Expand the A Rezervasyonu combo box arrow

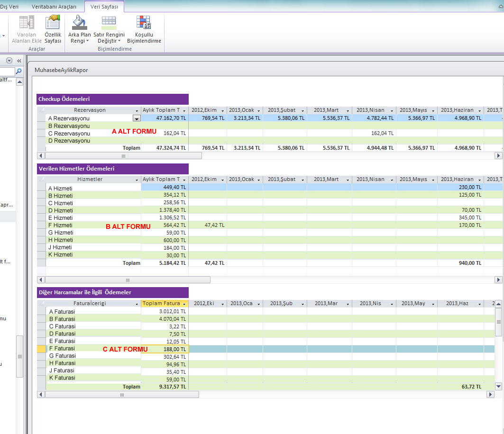(137, 118)
